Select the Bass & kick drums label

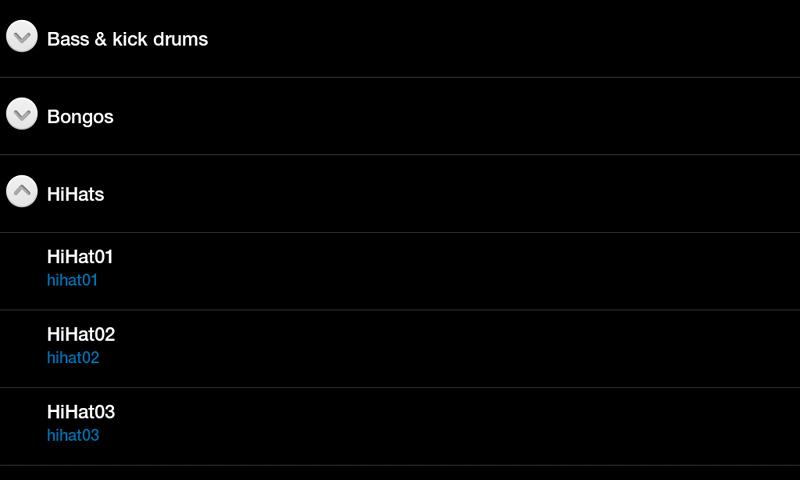coord(127,39)
